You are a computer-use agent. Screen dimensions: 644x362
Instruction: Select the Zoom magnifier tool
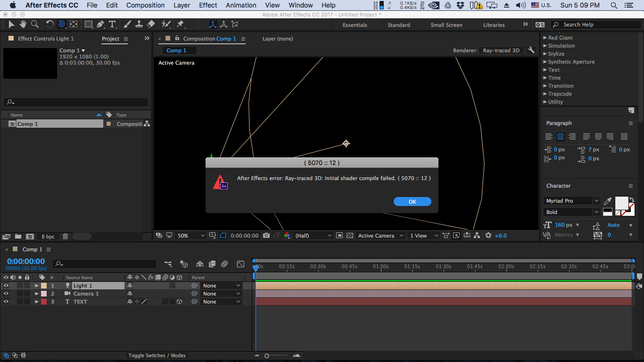[34, 24]
